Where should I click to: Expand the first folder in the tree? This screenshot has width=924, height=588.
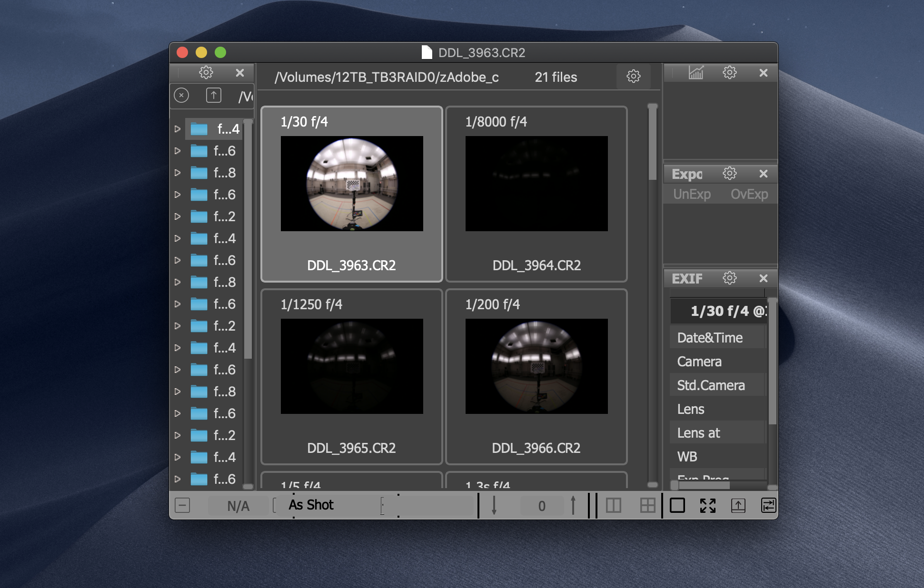[178, 129]
